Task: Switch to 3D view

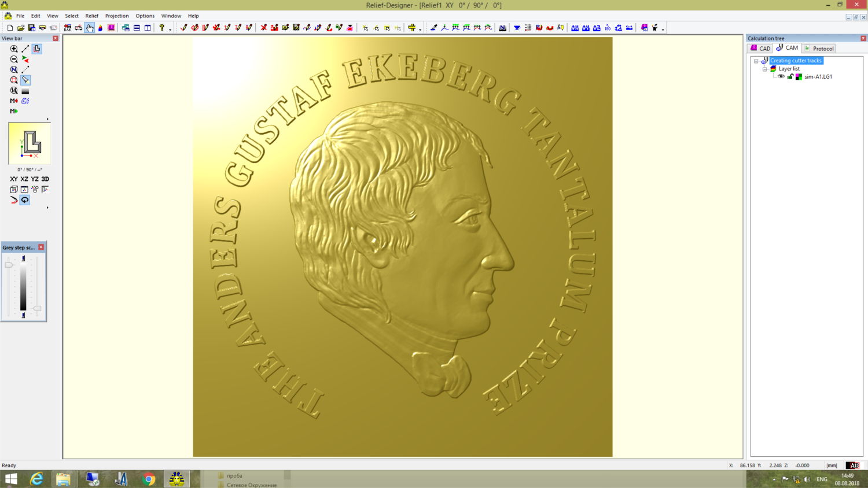Action: tap(45, 179)
